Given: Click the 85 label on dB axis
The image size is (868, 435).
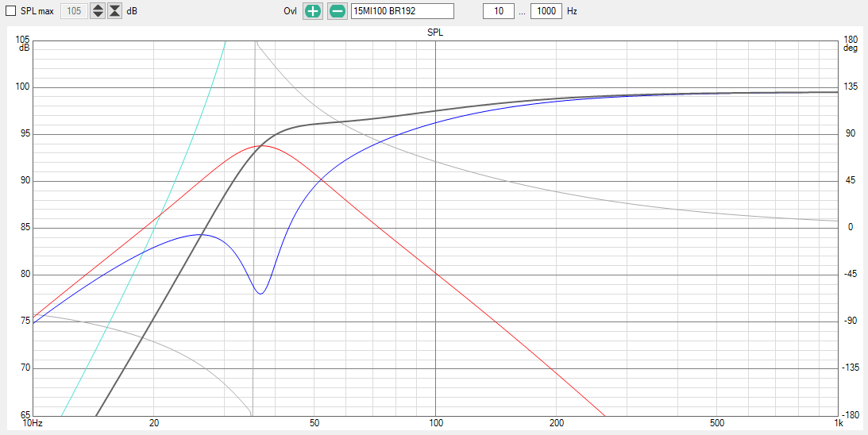Looking at the screenshot, I should coord(25,228).
